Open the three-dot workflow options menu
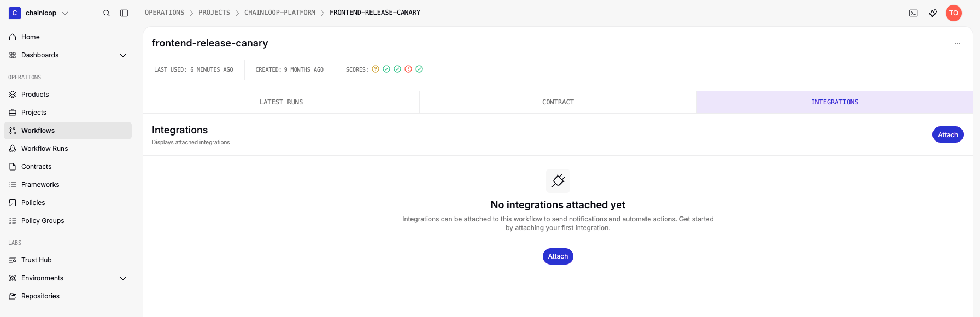This screenshot has height=317, width=980. coord(958,43)
